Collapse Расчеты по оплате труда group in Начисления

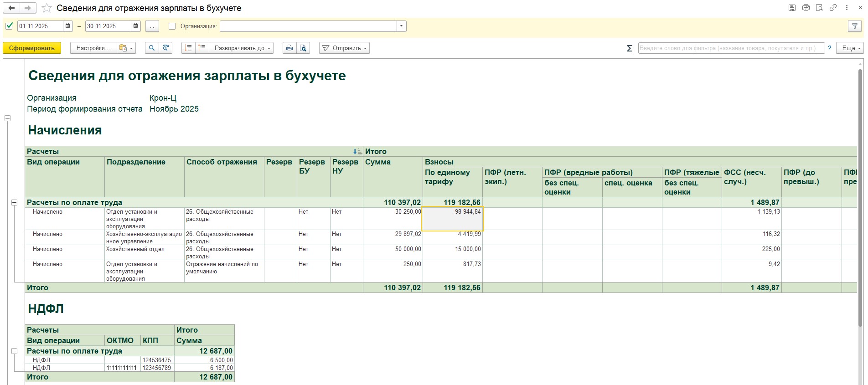click(14, 202)
